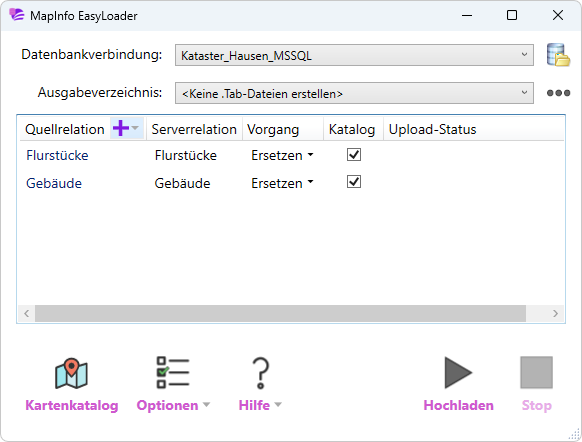Click the Hochladen label
Image resolution: width=582 pixels, height=442 pixels.
(x=458, y=405)
